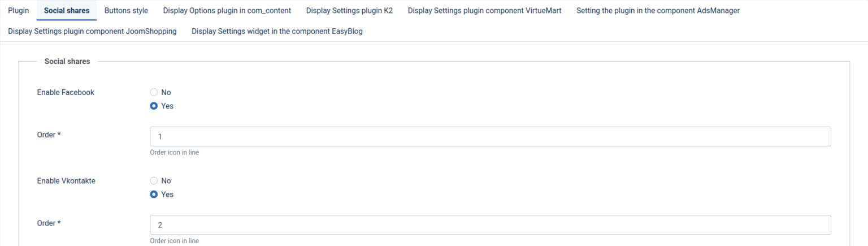Click the Order label under Vkontakte
868x246 pixels.
point(49,223)
